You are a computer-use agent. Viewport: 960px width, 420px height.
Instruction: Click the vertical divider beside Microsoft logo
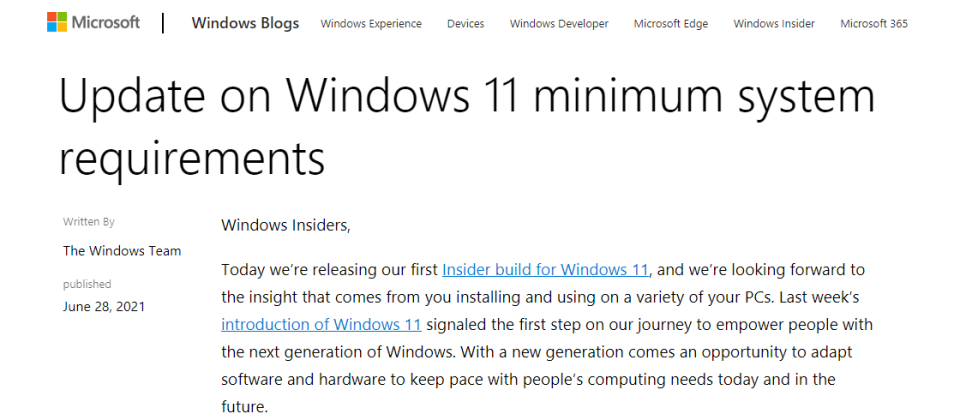pyautogui.click(x=163, y=23)
